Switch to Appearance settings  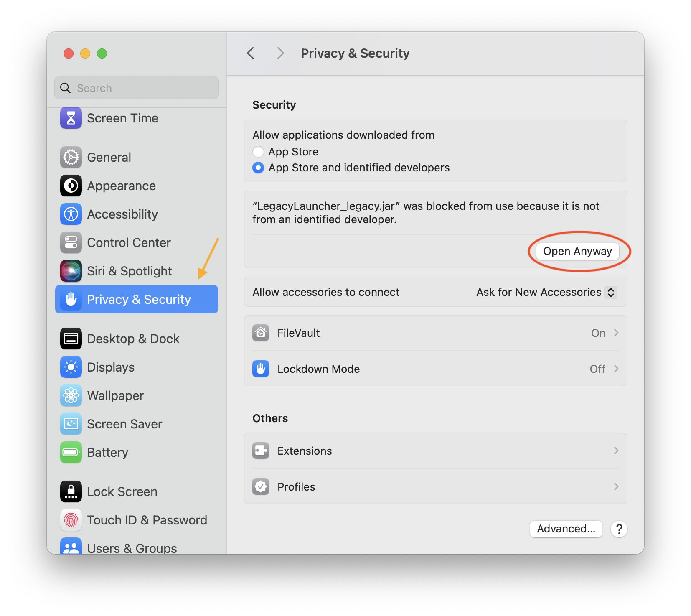pyautogui.click(x=137, y=186)
